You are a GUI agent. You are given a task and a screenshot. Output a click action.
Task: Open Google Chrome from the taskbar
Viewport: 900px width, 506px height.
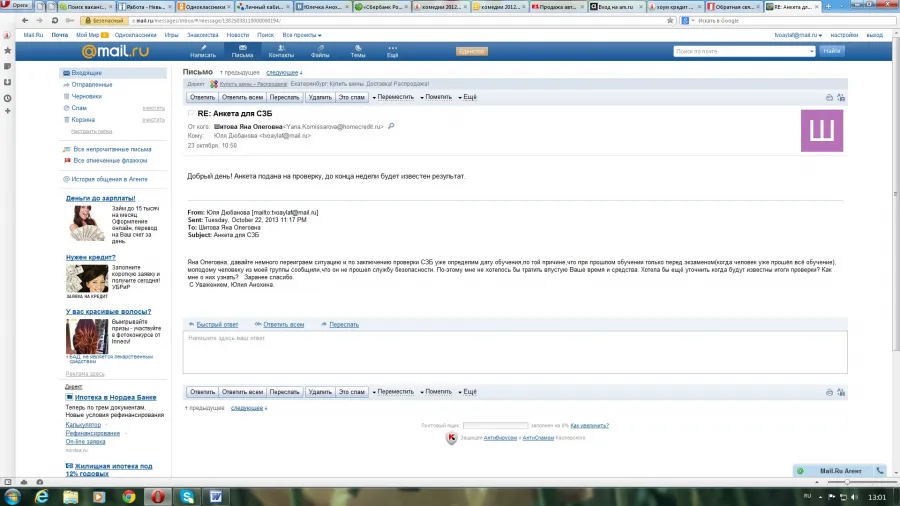129,497
